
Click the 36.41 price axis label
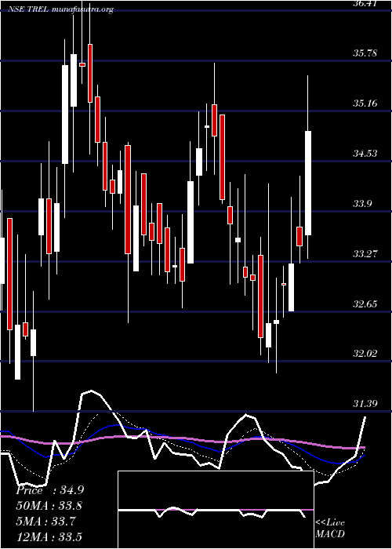pos(365,3)
